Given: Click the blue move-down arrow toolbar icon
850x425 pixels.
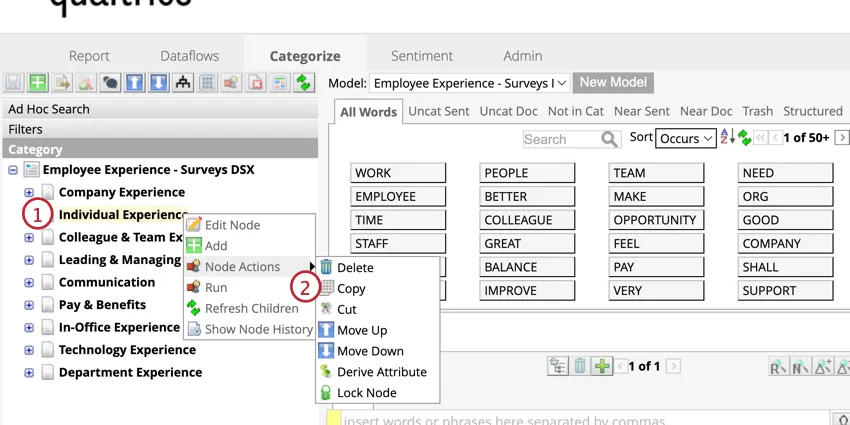Looking at the screenshot, I should click(x=158, y=83).
